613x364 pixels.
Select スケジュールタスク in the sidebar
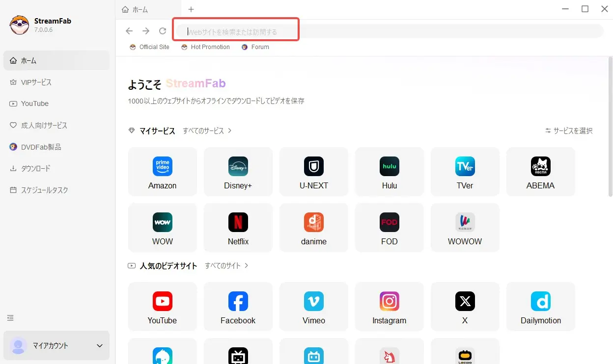pyautogui.click(x=56, y=190)
